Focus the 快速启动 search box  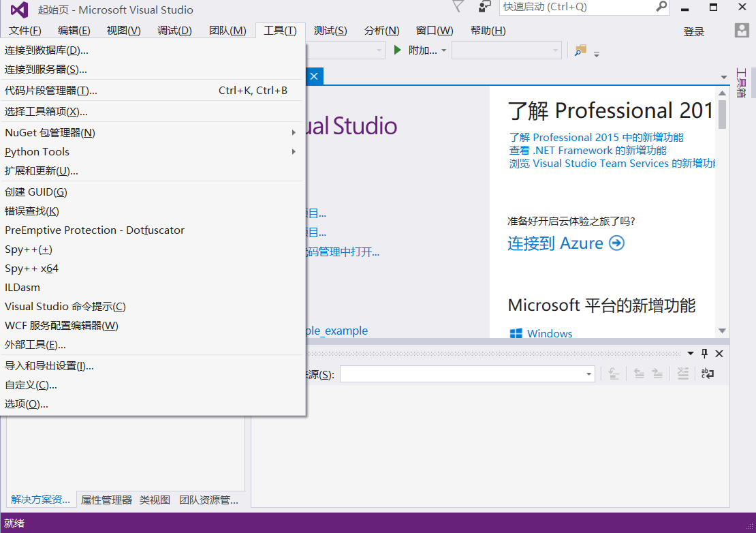[x=578, y=7]
